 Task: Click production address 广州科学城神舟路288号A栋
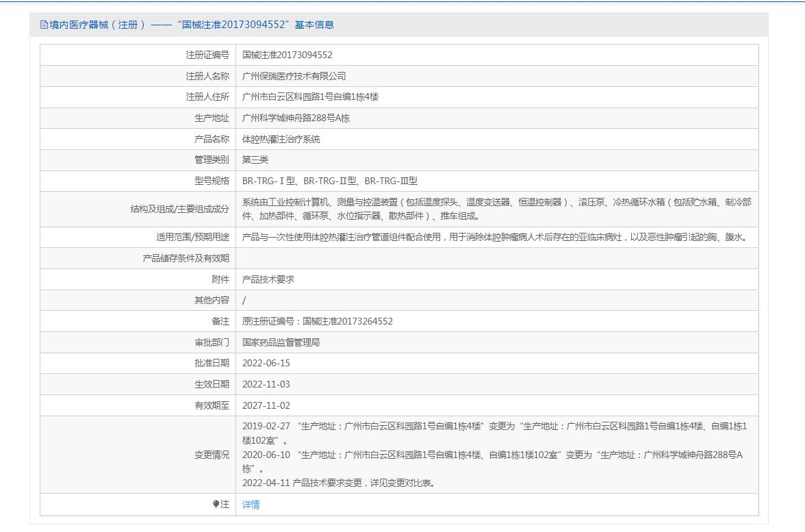296,118
